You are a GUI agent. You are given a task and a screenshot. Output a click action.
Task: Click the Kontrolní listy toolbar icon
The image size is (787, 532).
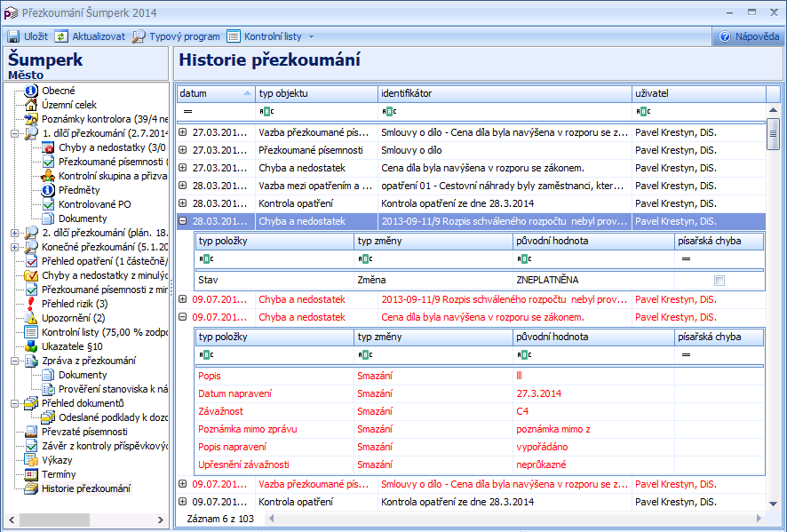click(234, 36)
